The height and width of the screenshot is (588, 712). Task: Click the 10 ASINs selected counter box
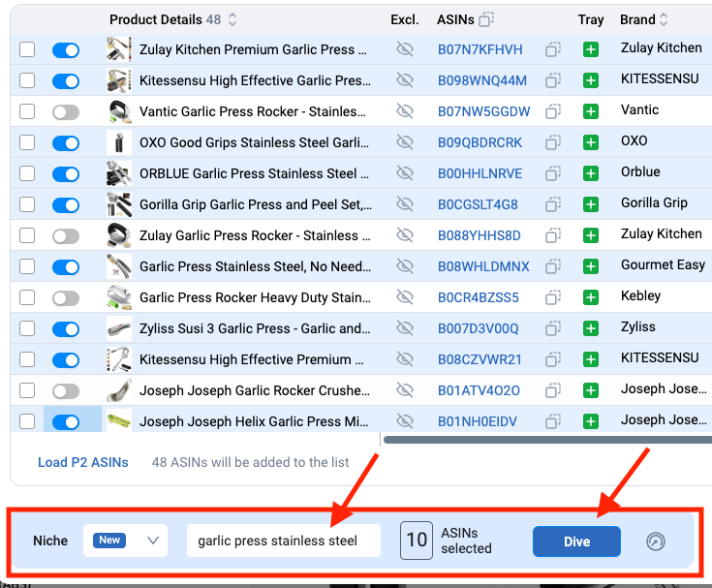[416, 541]
